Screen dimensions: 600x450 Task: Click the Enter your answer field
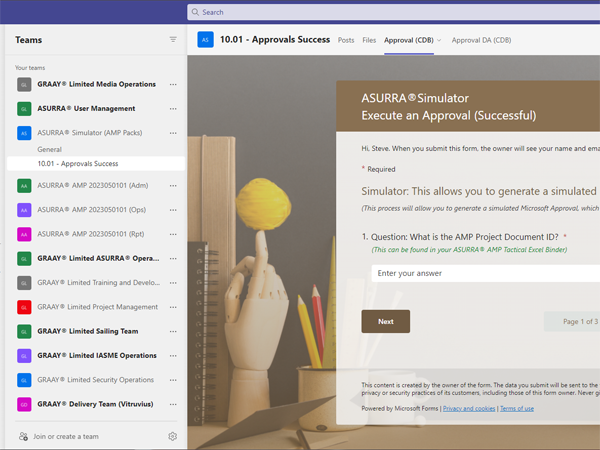click(486, 273)
